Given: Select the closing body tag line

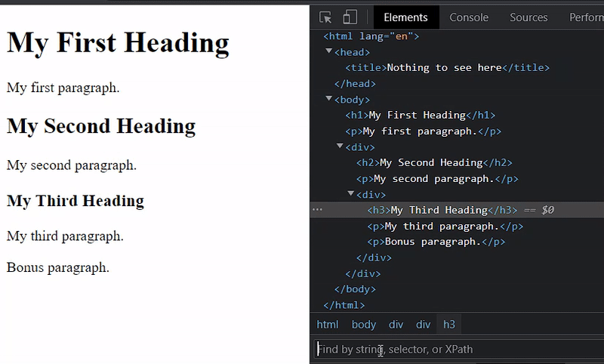Looking at the screenshot, I should (355, 289).
